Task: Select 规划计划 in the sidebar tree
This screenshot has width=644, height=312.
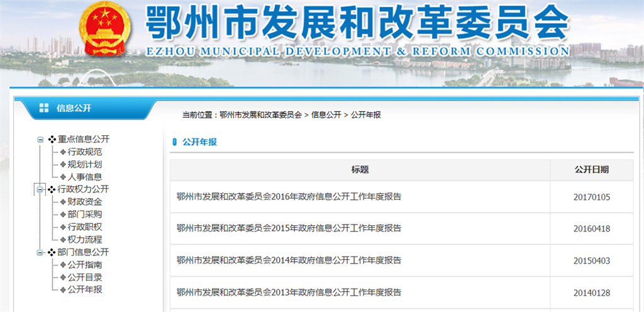Action: coord(84,164)
